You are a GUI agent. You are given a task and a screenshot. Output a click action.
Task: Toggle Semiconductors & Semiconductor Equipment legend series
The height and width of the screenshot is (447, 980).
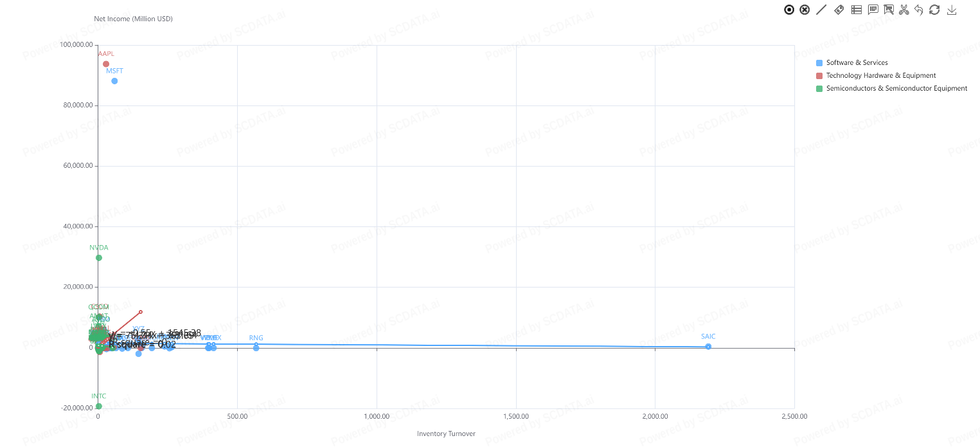pos(896,89)
